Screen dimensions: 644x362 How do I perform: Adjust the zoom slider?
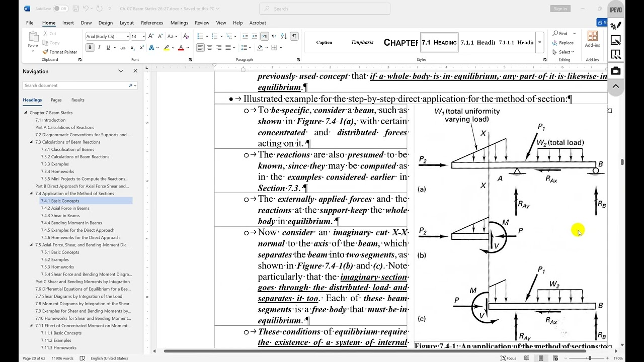pos(590,358)
